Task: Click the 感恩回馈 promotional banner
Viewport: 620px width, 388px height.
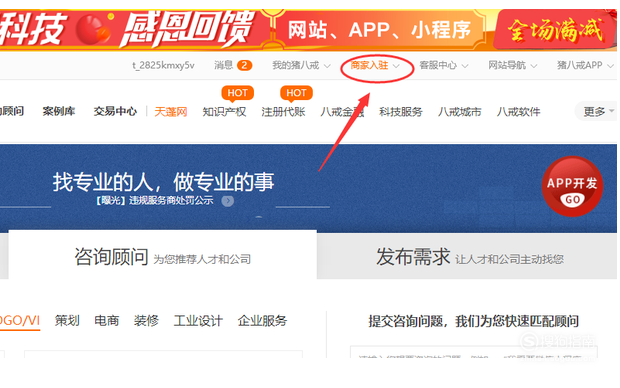Action: (x=187, y=29)
